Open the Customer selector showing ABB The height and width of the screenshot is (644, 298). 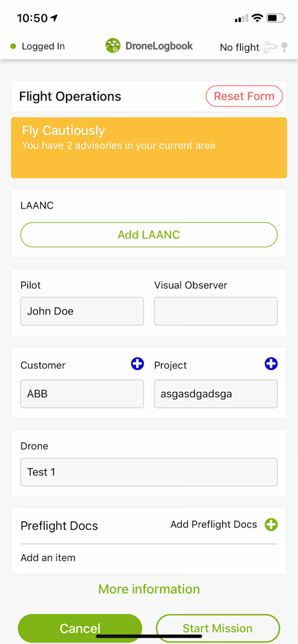tap(82, 394)
